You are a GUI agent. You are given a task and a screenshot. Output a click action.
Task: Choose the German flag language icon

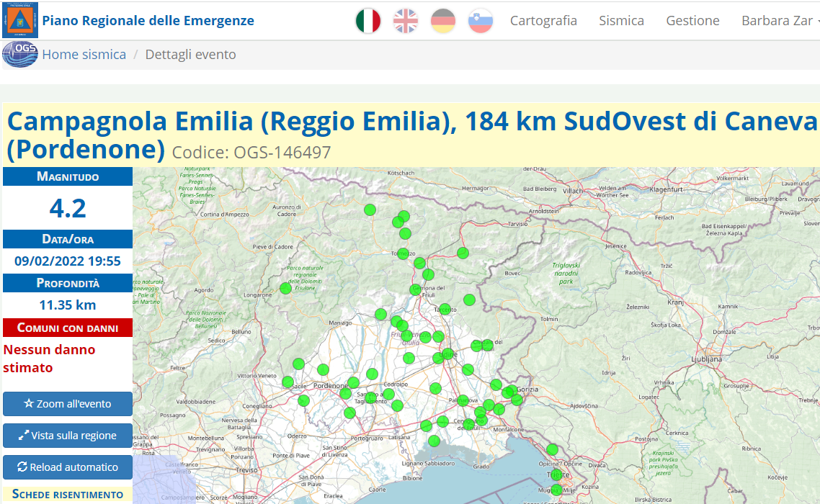(443, 21)
